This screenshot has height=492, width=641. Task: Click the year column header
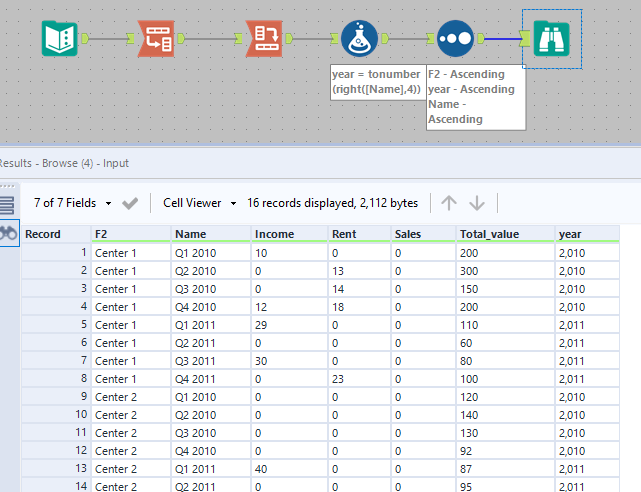[587, 234]
